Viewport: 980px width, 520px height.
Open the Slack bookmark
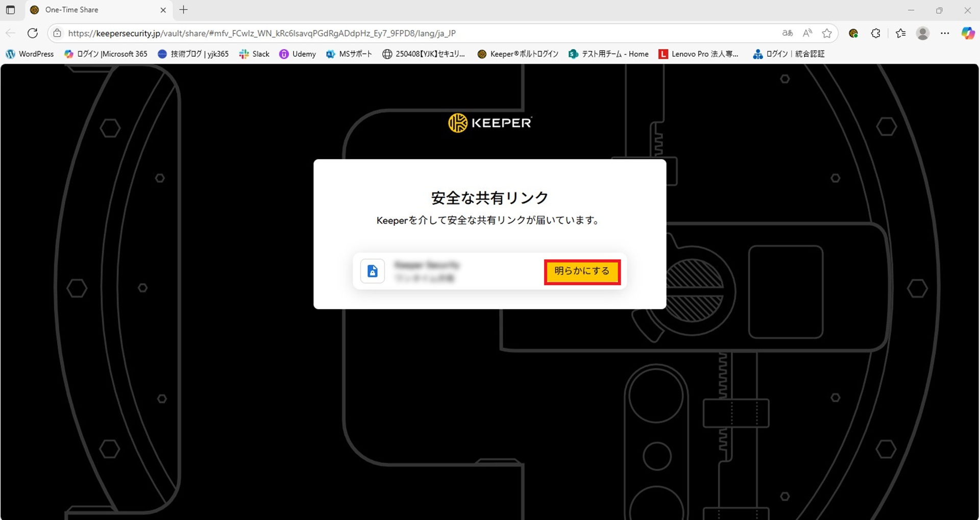[x=254, y=54]
